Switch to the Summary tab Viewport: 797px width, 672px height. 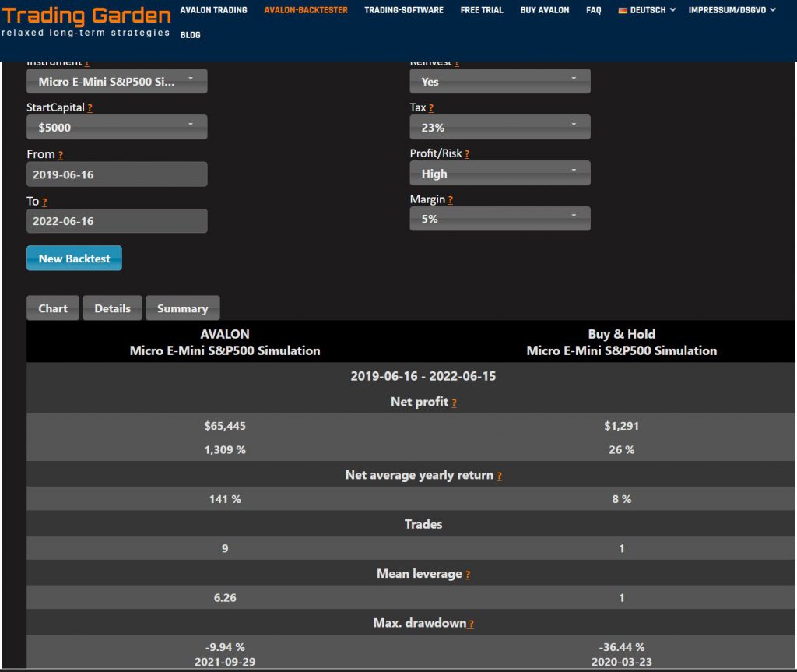coord(182,308)
